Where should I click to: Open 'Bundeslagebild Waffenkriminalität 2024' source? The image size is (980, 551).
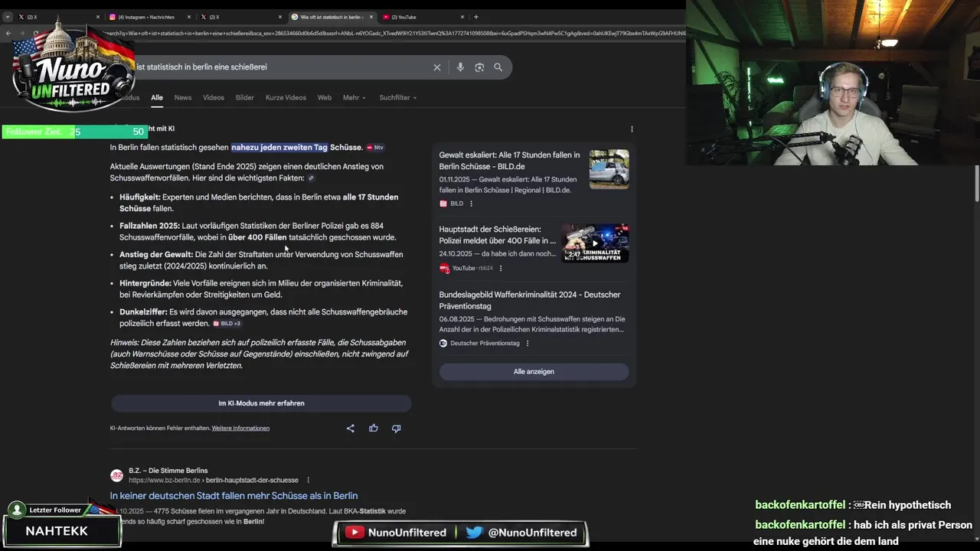tap(530, 300)
